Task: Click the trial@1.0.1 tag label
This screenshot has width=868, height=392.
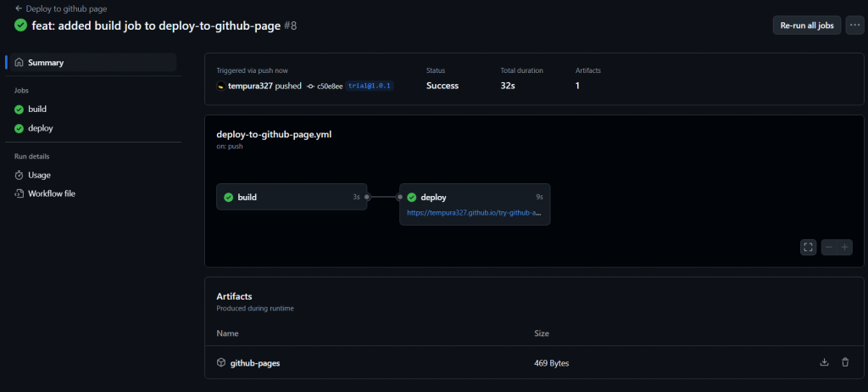Action: 370,86
